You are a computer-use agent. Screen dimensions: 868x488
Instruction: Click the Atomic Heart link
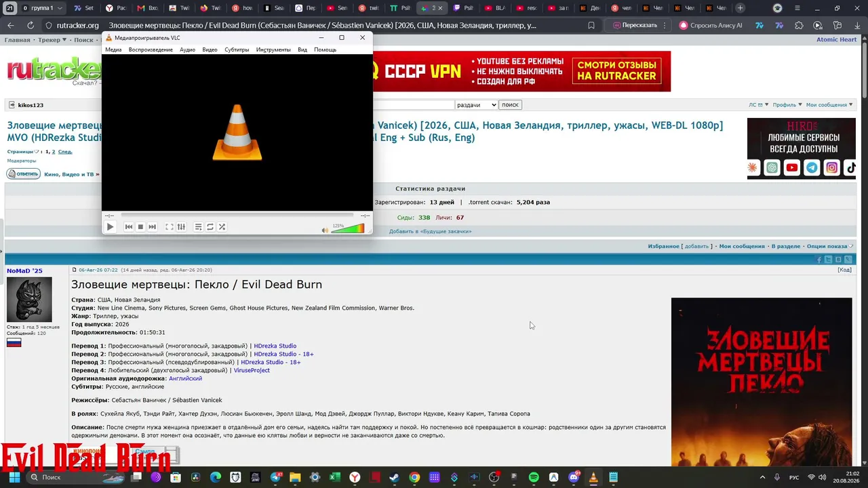pyautogui.click(x=836, y=39)
